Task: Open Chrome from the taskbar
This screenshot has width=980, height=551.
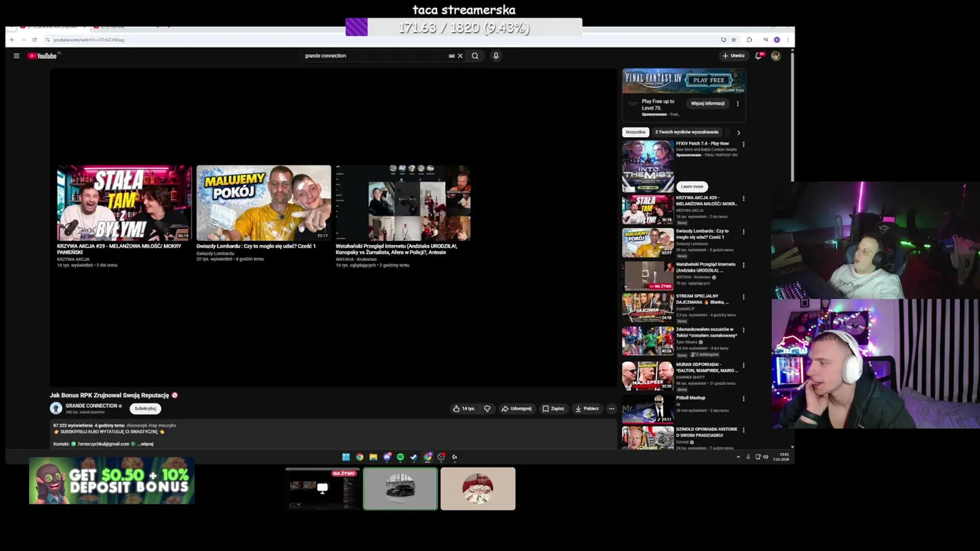Action: pyautogui.click(x=359, y=457)
